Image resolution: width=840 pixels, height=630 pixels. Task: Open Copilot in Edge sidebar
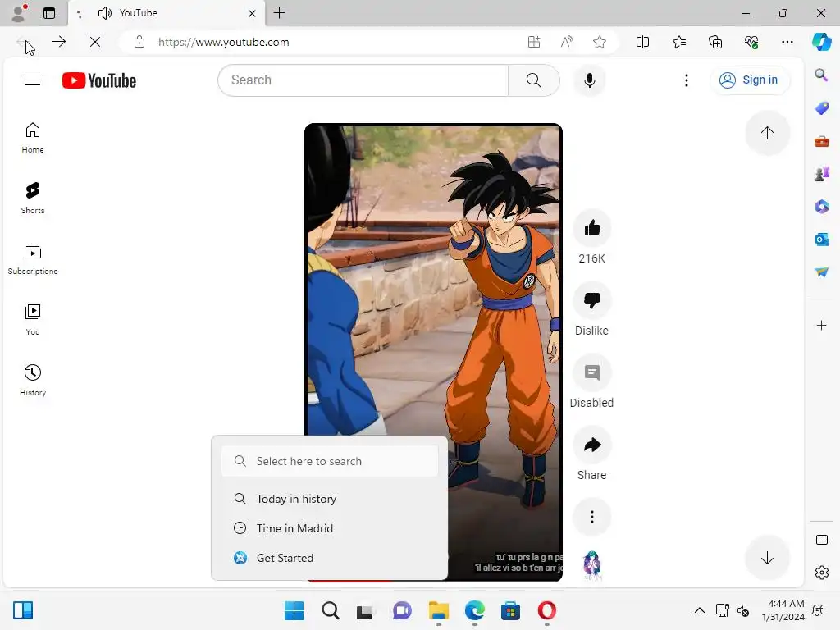822,42
